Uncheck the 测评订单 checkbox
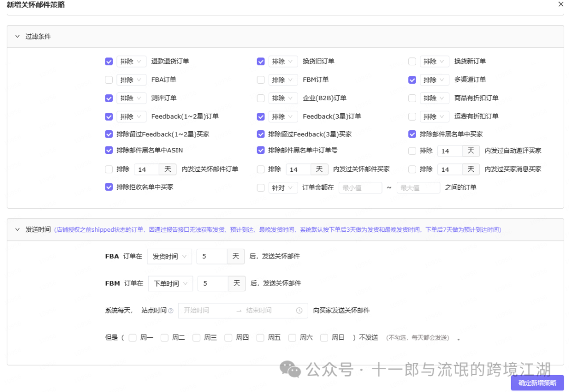Viewport: 569px width, 392px height. pyautogui.click(x=109, y=99)
